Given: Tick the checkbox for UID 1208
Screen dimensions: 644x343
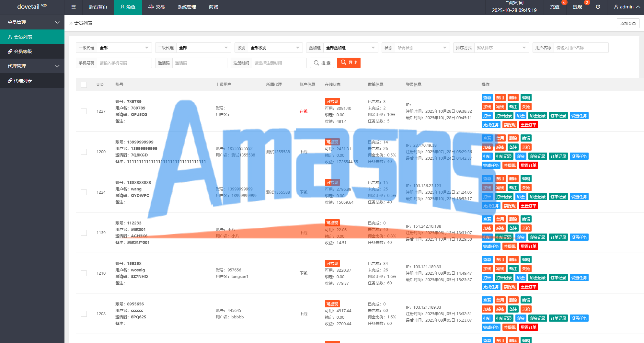Looking at the screenshot, I should pos(84,314).
